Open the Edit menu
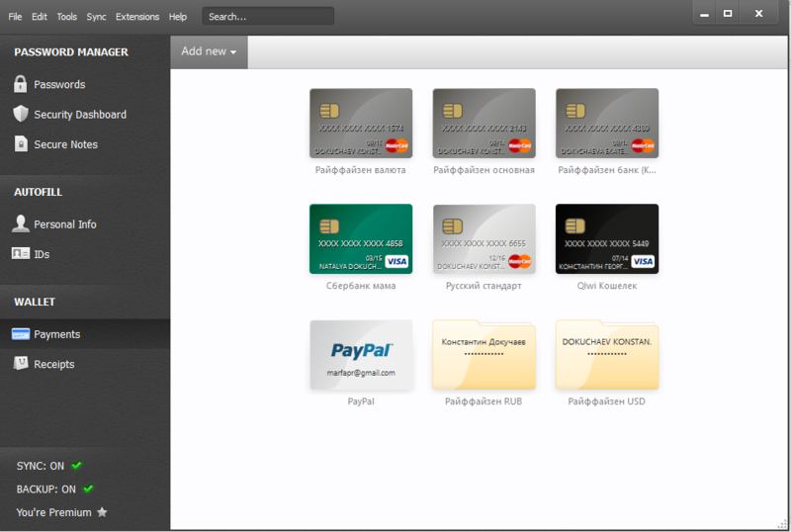The image size is (791, 532). pos(40,17)
